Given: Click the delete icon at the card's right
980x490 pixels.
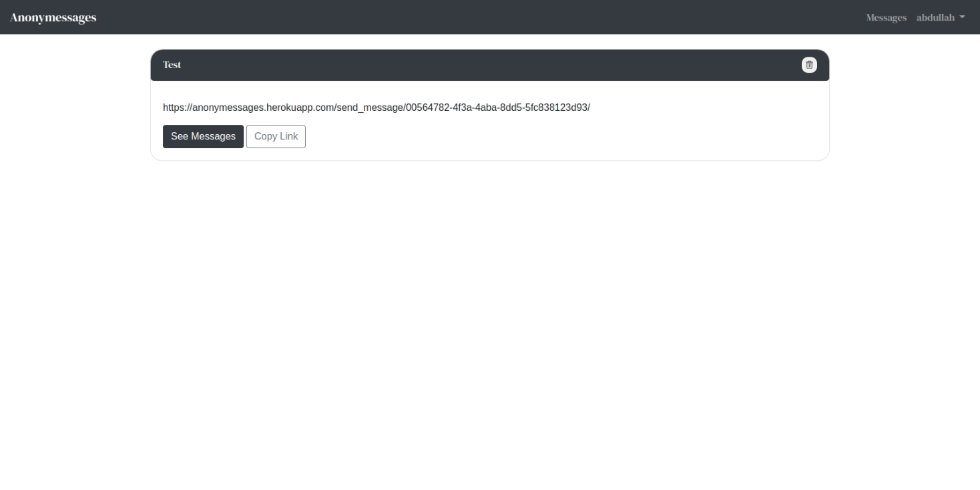Looking at the screenshot, I should tap(808, 65).
